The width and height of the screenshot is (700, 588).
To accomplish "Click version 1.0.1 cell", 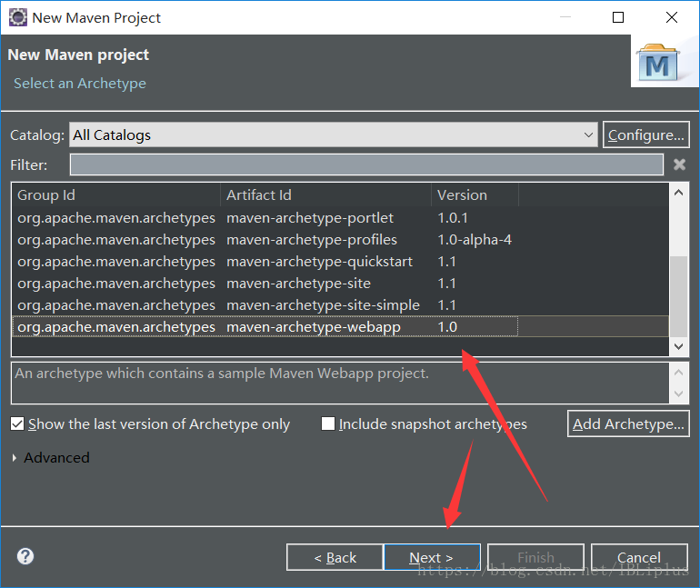I will click(x=453, y=218).
